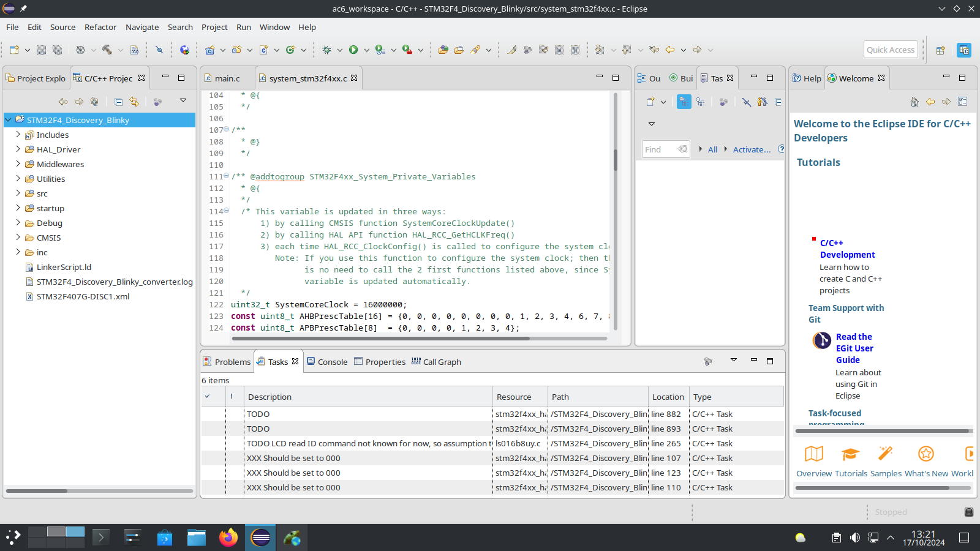Click Collapse All in the project panel

[x=118, y=102]
